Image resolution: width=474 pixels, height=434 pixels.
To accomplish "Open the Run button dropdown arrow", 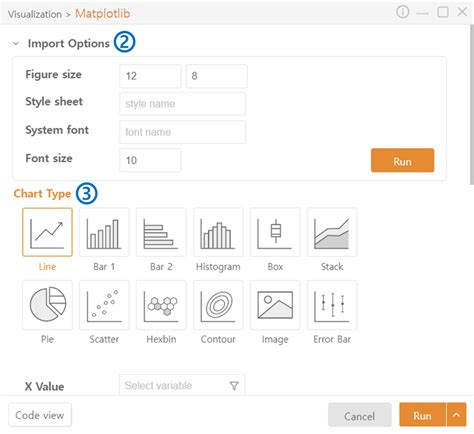I will click(x=456, y=415).
